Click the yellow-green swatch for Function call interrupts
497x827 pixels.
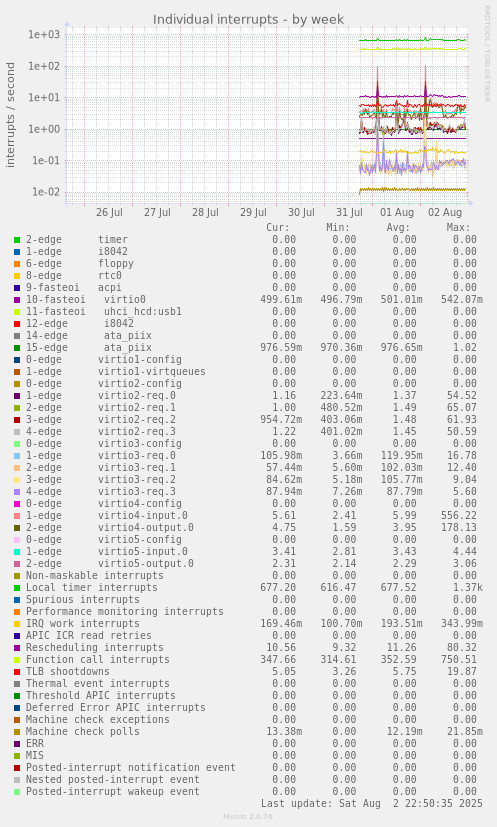point(17,660)
